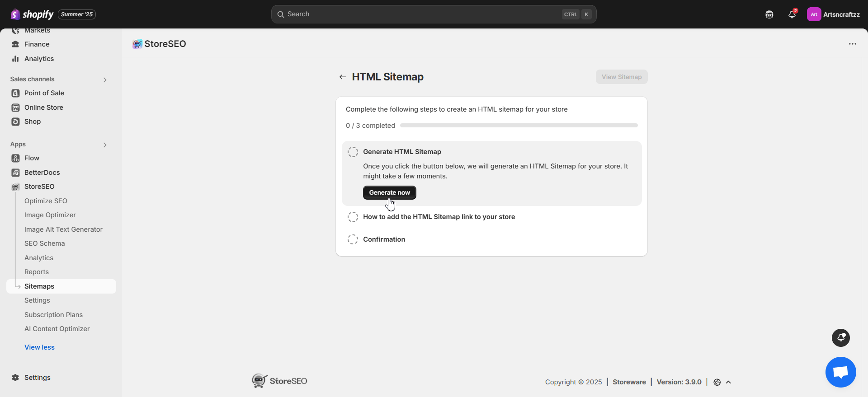Open the blue chat support bubble
868x397 pixels.
841,372
